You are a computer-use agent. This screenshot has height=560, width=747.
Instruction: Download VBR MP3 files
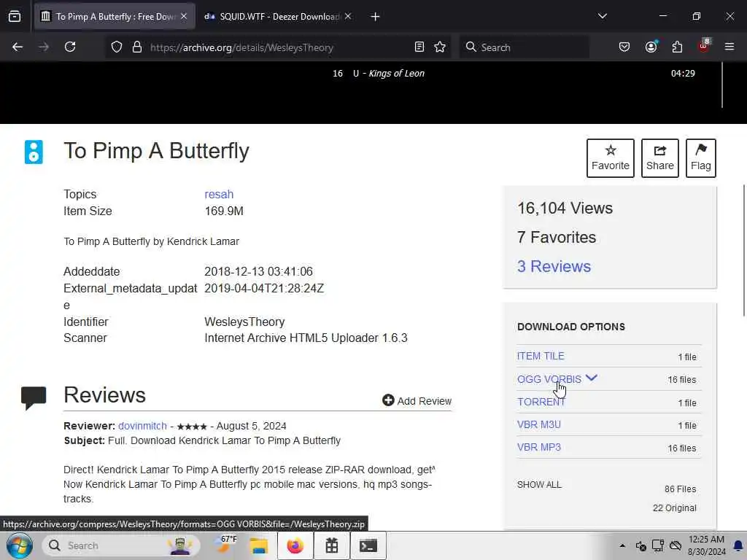pos(539,447)
